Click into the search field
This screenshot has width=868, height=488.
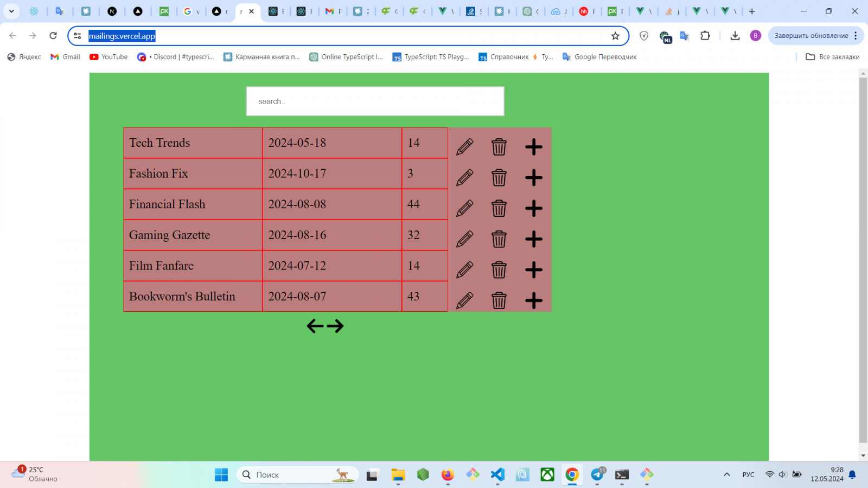pyautogui.click(x=375, y=101)
